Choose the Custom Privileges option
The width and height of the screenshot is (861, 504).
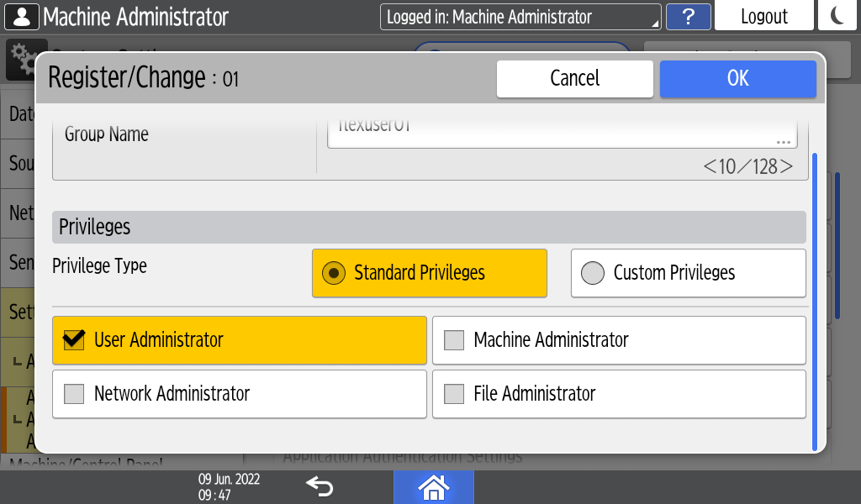pyautogui.click(x=593, y=273)
